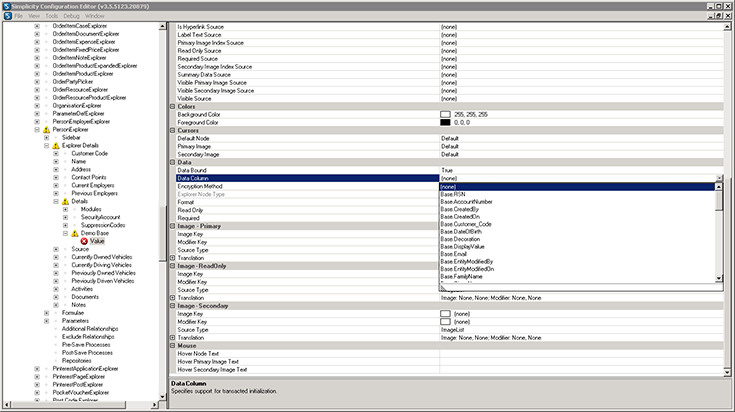Collapse the PersonExplorer tree node

click(37, 130)
